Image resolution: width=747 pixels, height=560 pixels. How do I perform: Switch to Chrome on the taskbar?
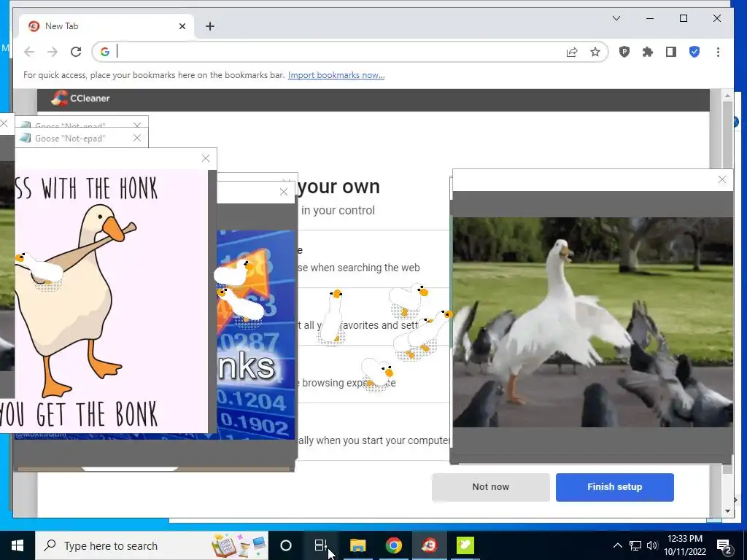pyautogui.click(x=393, y=545)
